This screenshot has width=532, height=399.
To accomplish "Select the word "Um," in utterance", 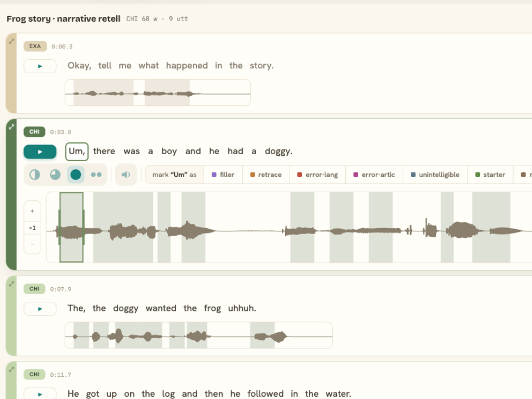I will (77, 151).
